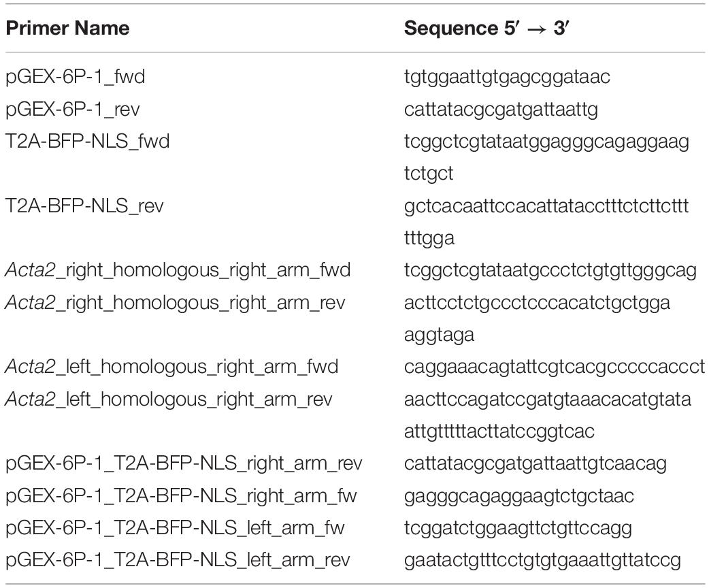Click sequence caggaaacagtattcgtcacgcccccaccct
The image size is (709, 588).
click(x=555, y=367)
